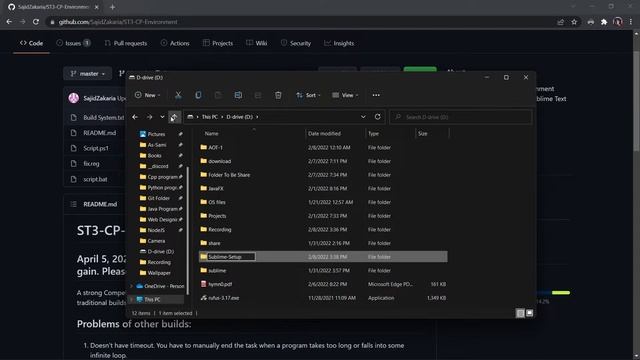Click chevron after D-drive (D:) in breadcrumb
The image size is (640, 360).
pyautogui.click(x=257, y=117)
